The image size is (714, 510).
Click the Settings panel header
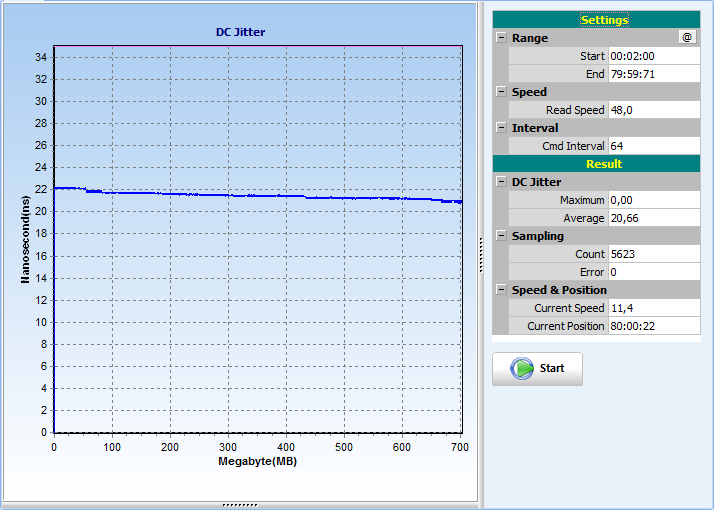pos(596,20)
